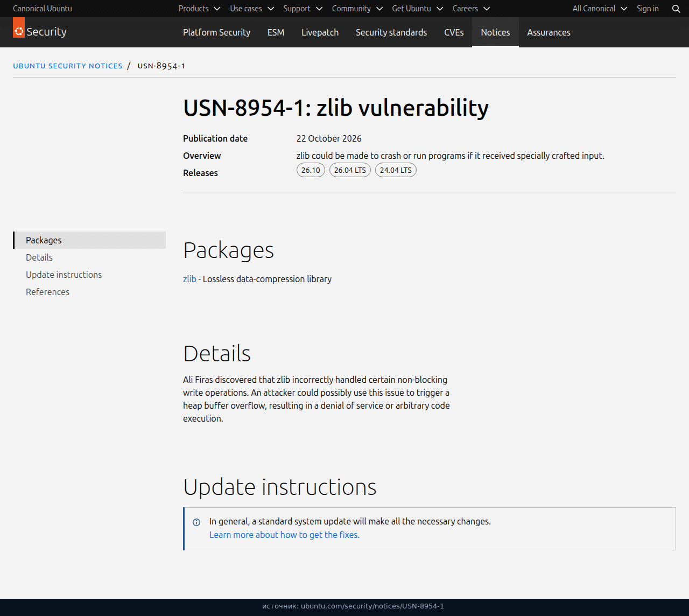Click the USN-8954-1 breadcrumb text
This screenshot has height=616, width=689.
[161, 66]
